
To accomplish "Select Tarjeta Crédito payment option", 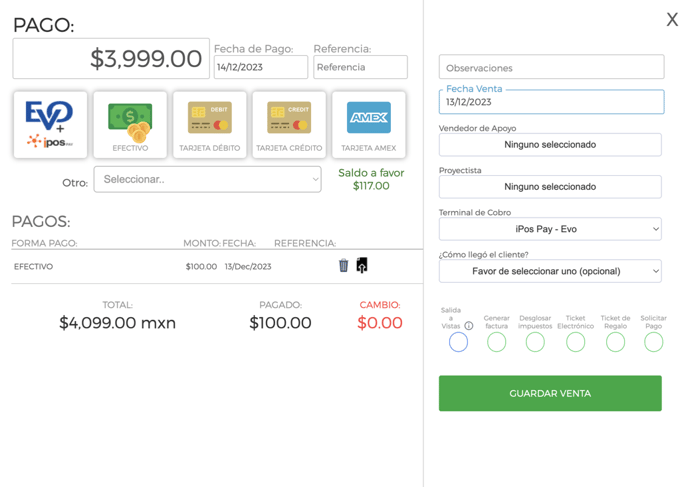I will pos(289,125).
